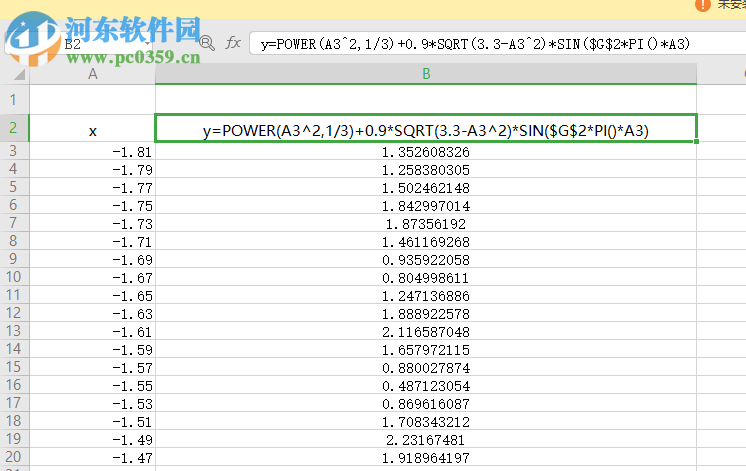This screenshot has width=746, height=471.
Task: Click cell with value -1.51
Action: point(92,422)
